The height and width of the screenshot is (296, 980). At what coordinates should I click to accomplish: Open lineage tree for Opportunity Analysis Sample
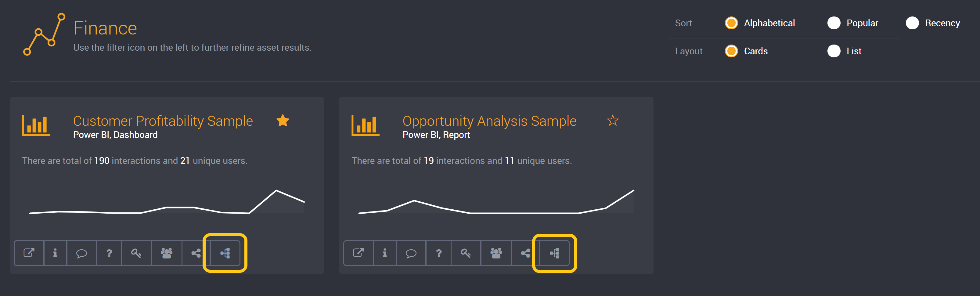[x=555, y=253]
